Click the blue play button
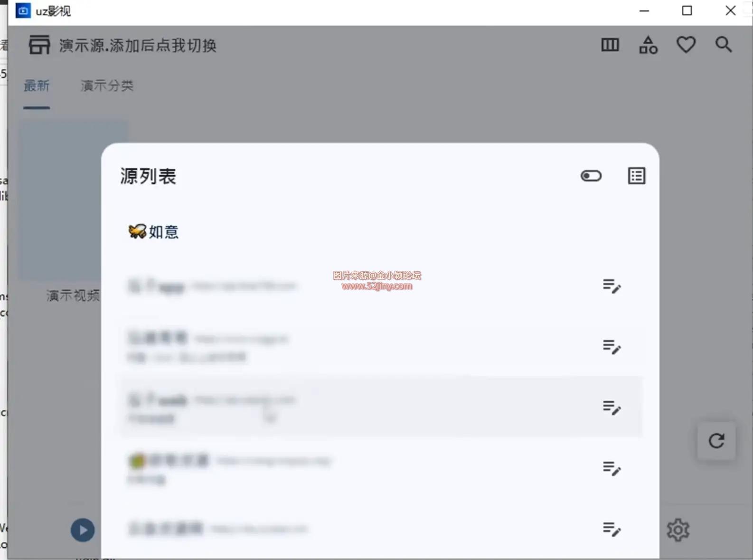 click(83, 530)
